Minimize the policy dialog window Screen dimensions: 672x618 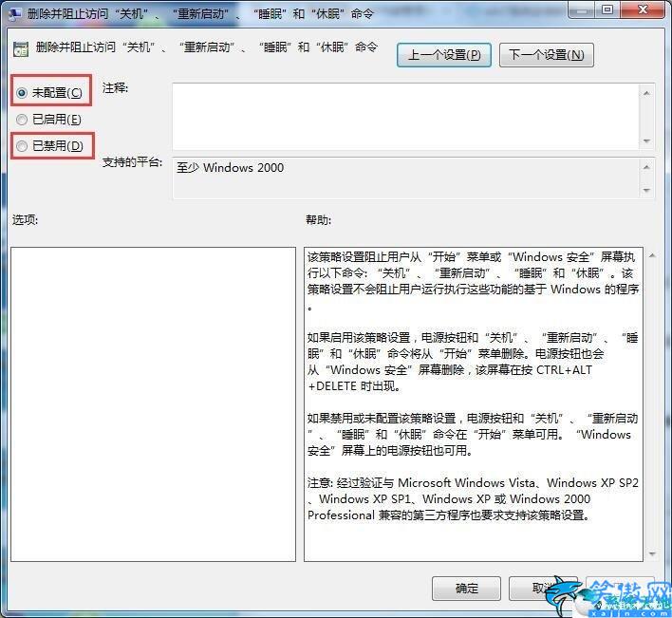pyautogui.click(x=583, y=9)
